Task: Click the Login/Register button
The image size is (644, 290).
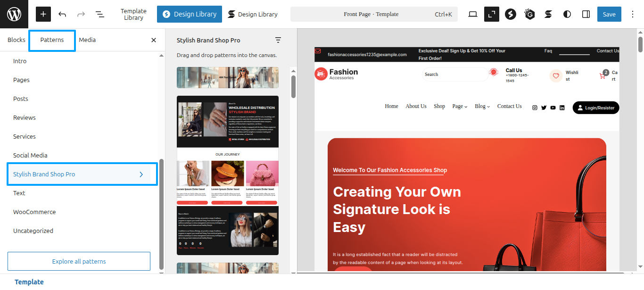Action: coord(596,108)
